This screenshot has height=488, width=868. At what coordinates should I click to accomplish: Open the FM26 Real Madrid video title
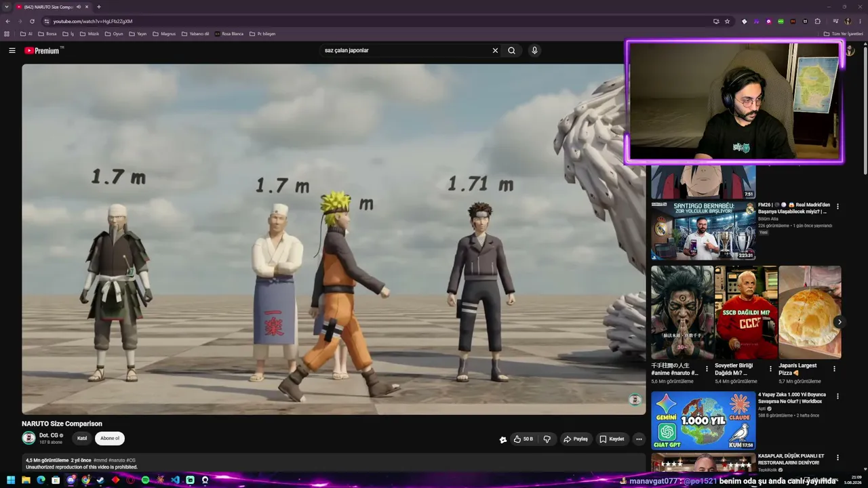pyautogui.click(x=794, y=208)
